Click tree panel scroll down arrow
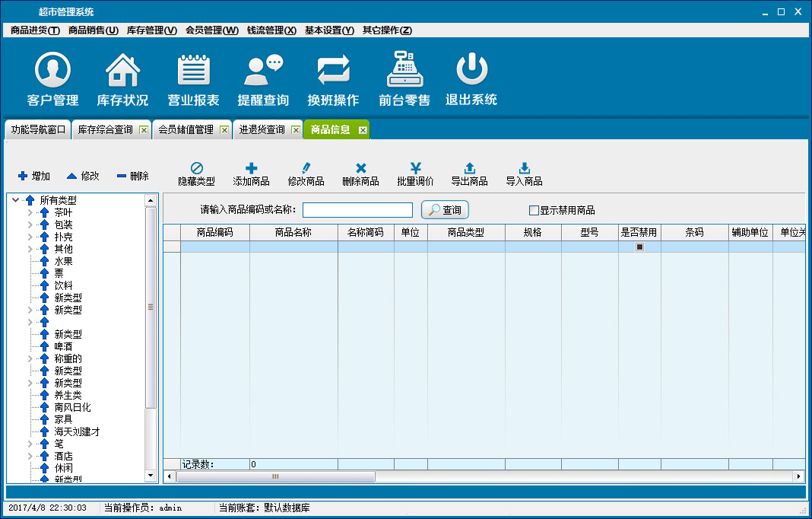 [151, 475]
